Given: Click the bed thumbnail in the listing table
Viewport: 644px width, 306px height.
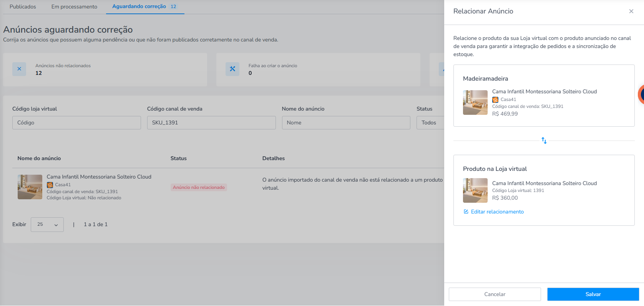Looking at the screenshot, I should [x=30, y=187].
